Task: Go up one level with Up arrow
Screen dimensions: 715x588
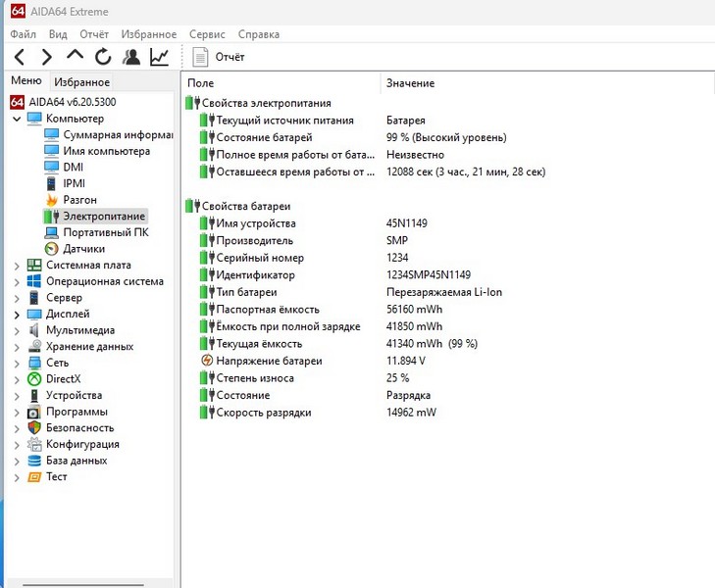Action: (x=75, y=57)
